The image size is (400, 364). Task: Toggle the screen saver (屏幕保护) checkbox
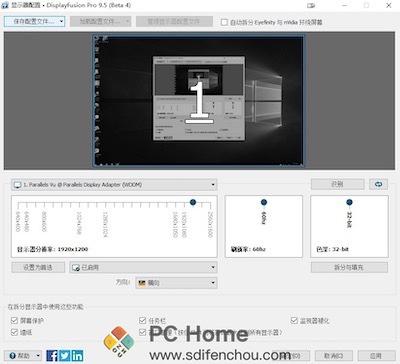click(x=14, y=320)
